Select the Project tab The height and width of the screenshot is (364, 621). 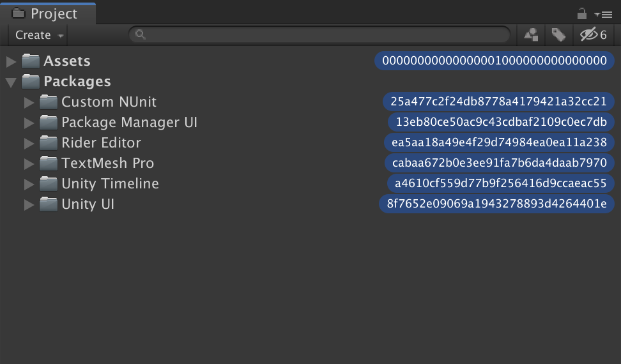(x=49, y=13)
